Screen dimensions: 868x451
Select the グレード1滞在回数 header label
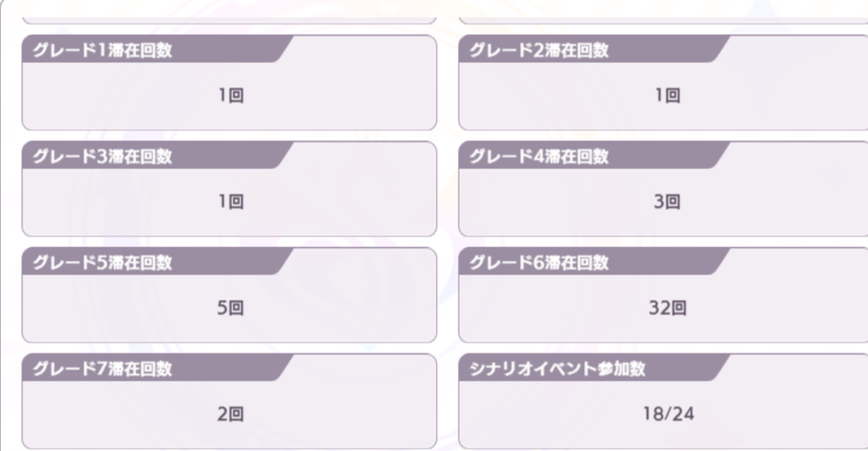103,51
